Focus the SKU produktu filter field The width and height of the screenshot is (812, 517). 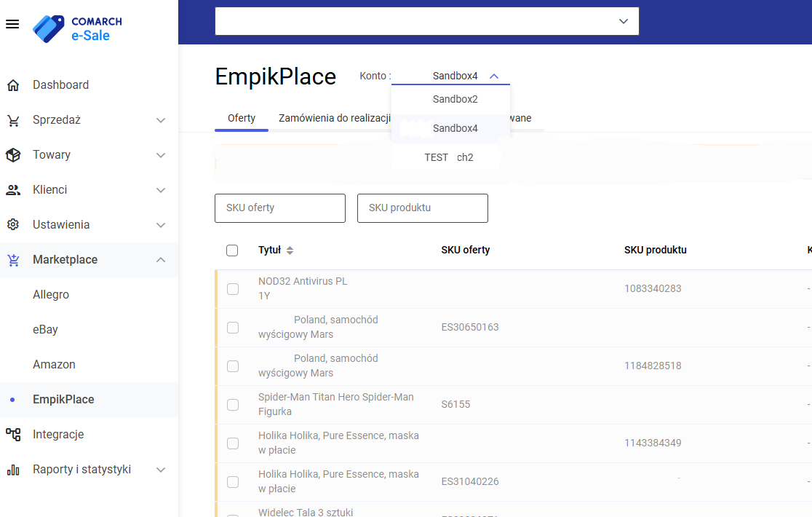[423, 208]
